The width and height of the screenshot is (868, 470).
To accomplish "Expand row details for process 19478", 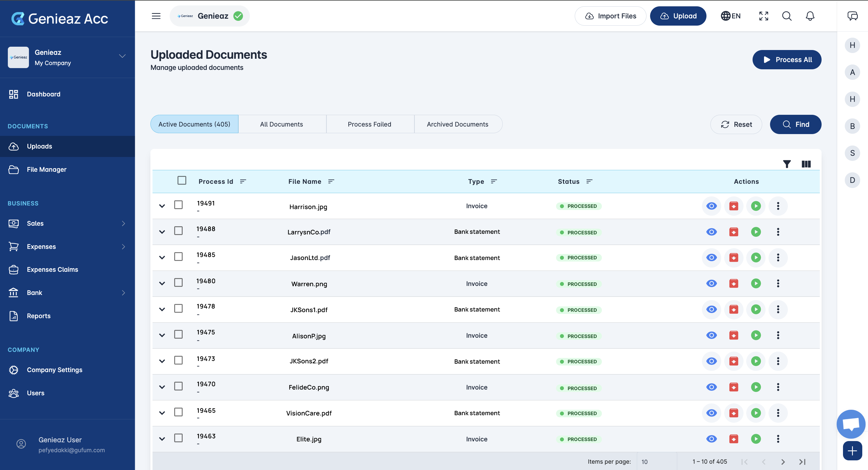I will [162, 309].
